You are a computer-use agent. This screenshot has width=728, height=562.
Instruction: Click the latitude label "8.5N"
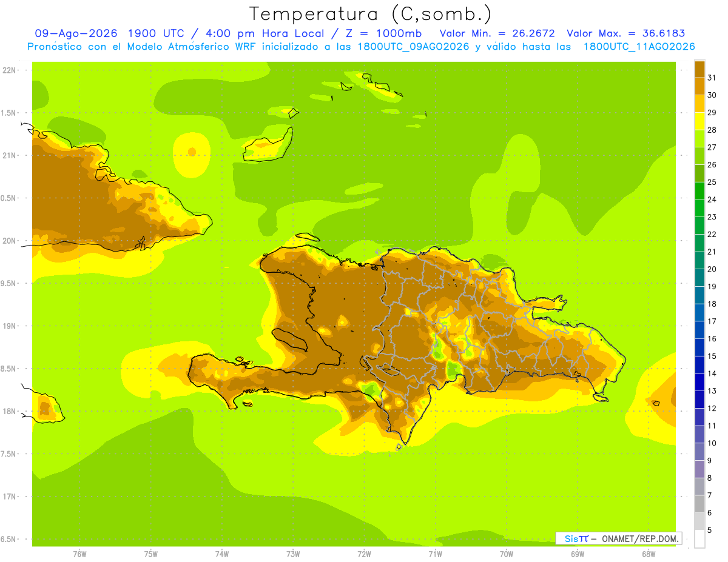9,369
